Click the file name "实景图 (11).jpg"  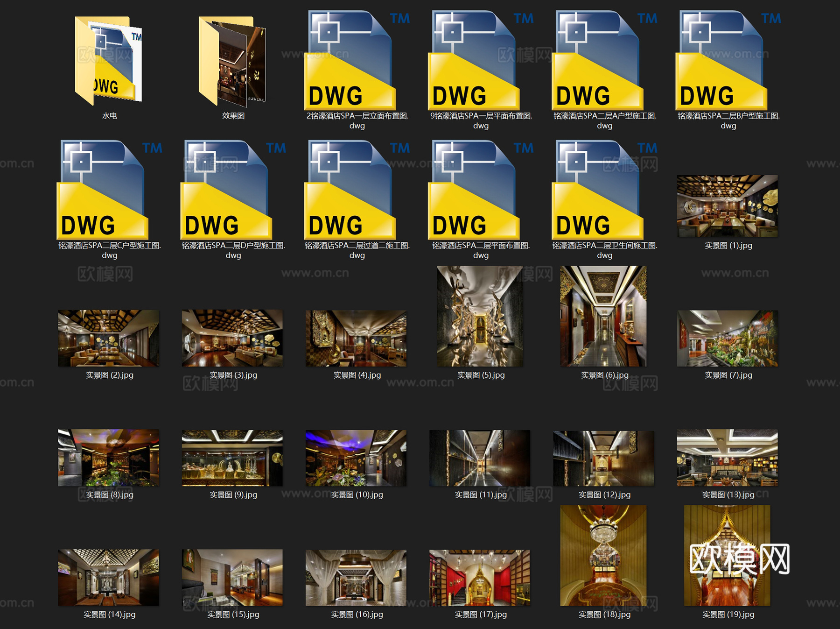[x=481, y=495]
